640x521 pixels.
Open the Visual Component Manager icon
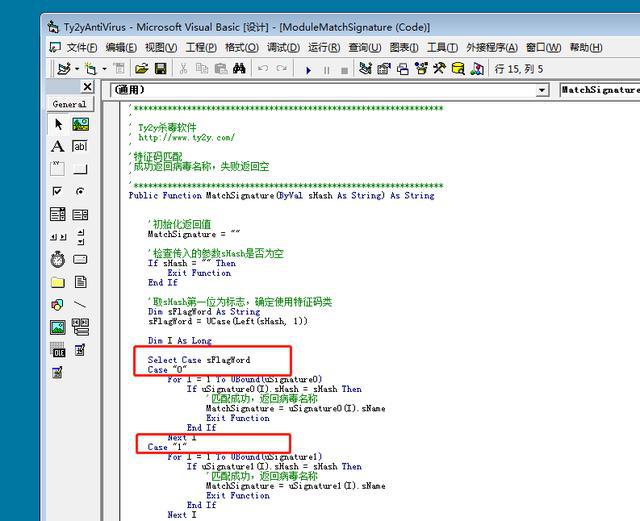[x=477, y=69]
